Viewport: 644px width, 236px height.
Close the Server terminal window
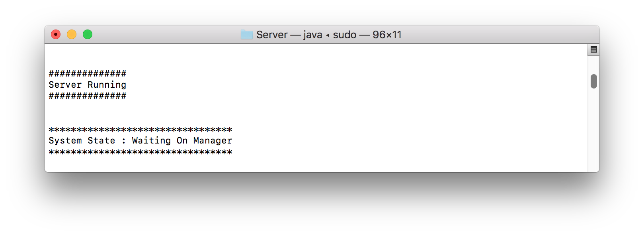point(56,35)
